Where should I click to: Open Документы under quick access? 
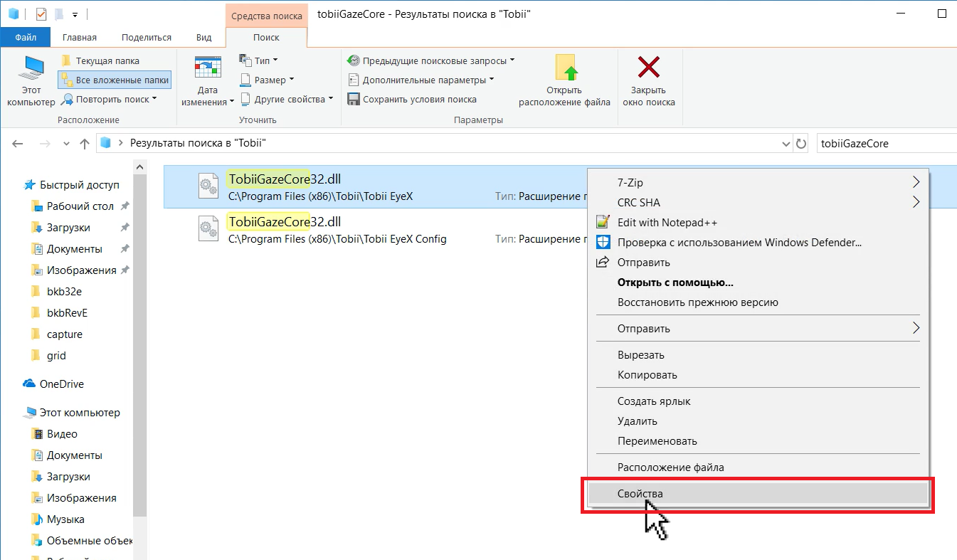(x=75, y=249)
